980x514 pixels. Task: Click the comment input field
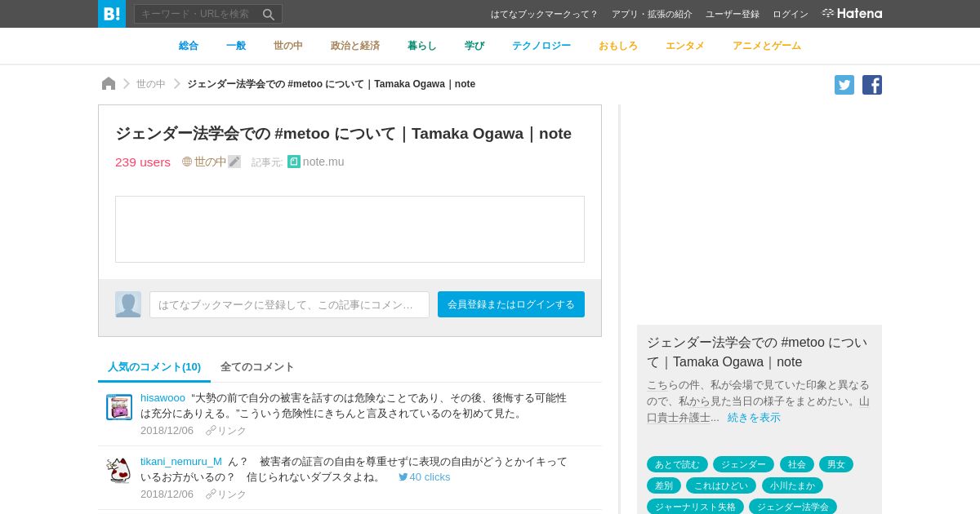[x=289, y=304]
